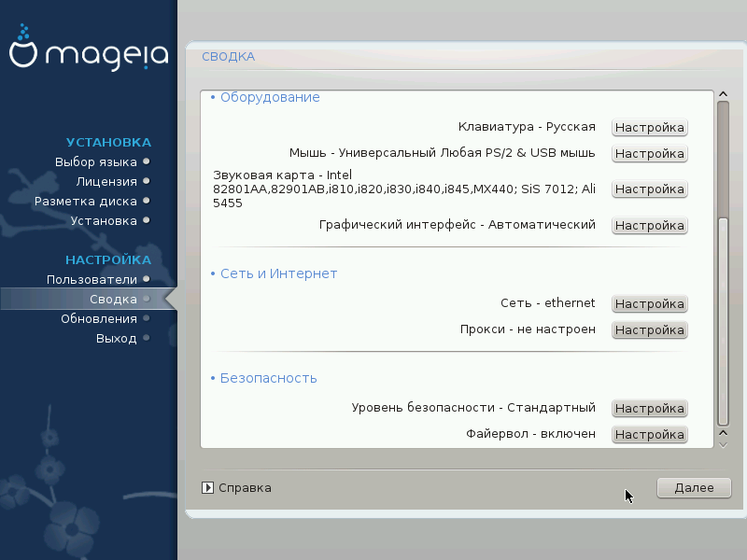The height and width of the screenshot is (560, 747).
Task: Configure Графический интерфейс setting
Action: coord(649,226)
